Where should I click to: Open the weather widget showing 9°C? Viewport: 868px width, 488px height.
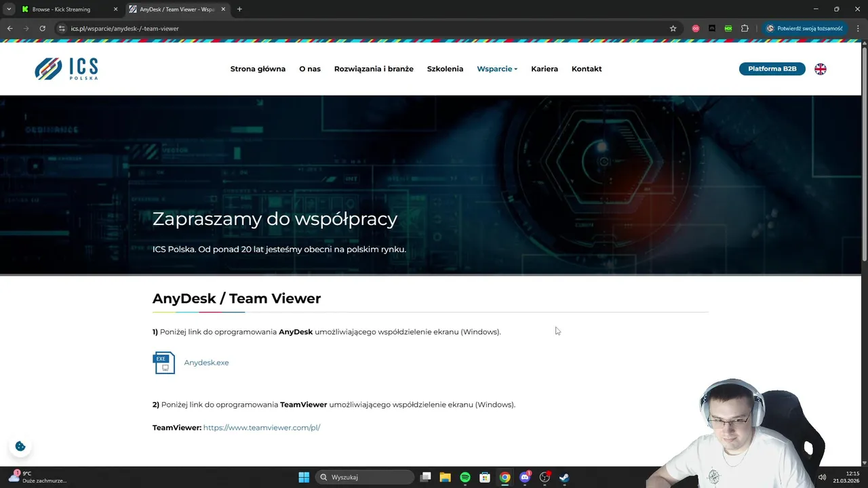pyautogui.click(x=37, y=477)
